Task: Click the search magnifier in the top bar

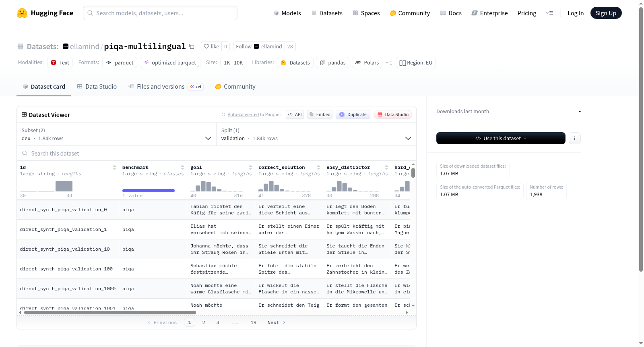Action: (91, 13)
